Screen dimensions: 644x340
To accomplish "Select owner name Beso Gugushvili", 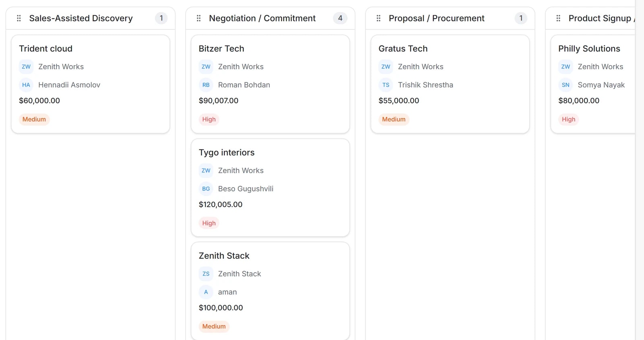I will click(246, 189).
